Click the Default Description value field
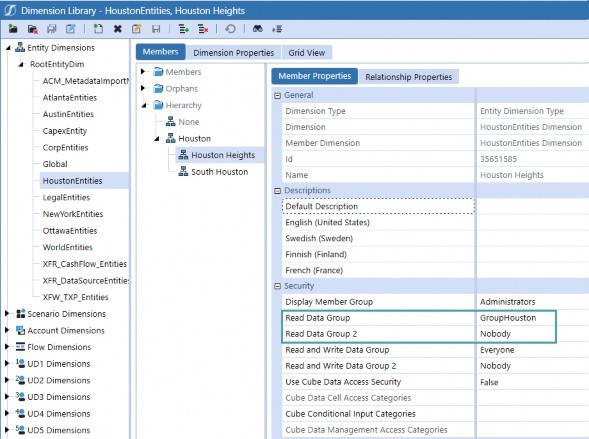This screenshot has height=439, width=589. click(532, 207)
